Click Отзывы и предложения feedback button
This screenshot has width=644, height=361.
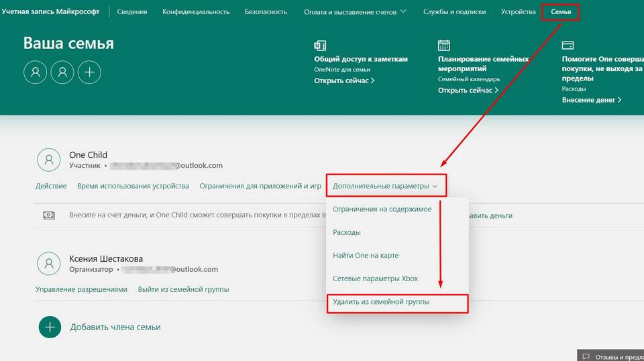coord(610,357)
